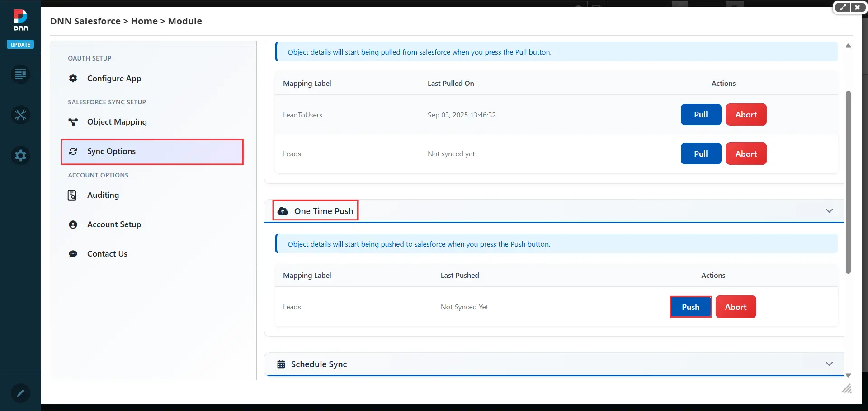The height and width of the screenshot is (411, 868).
Task: Abort the LeadToUsers pull
Action: (746, 115)
